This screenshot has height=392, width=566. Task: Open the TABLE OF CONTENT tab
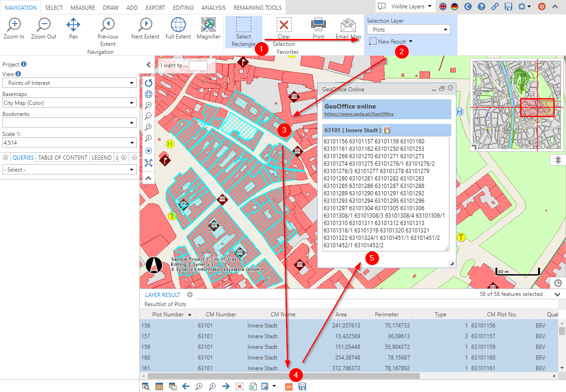[x=63, y=158]
